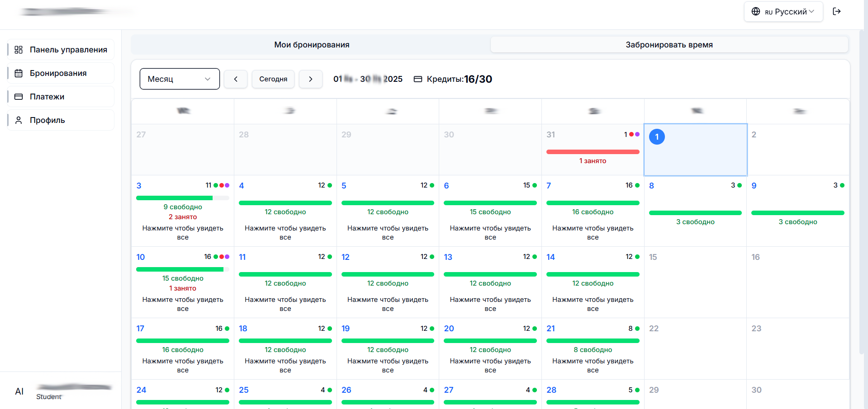Click the globe language icon

pos(755,11)
